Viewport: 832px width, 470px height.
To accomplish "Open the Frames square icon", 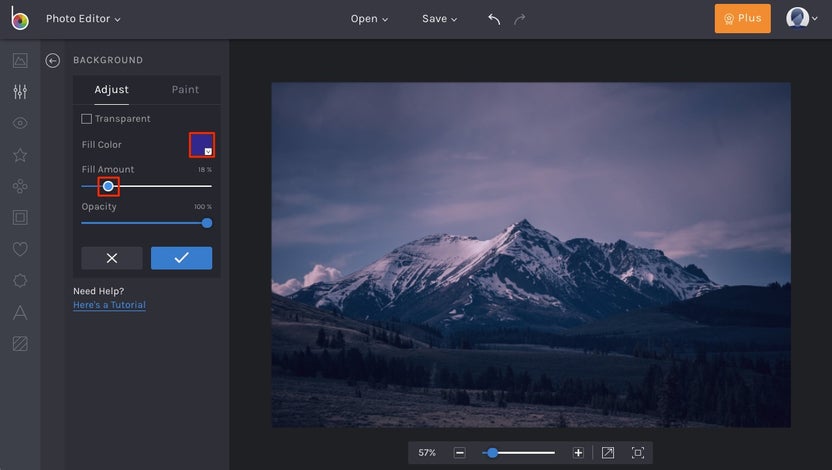I will [20, 217].
